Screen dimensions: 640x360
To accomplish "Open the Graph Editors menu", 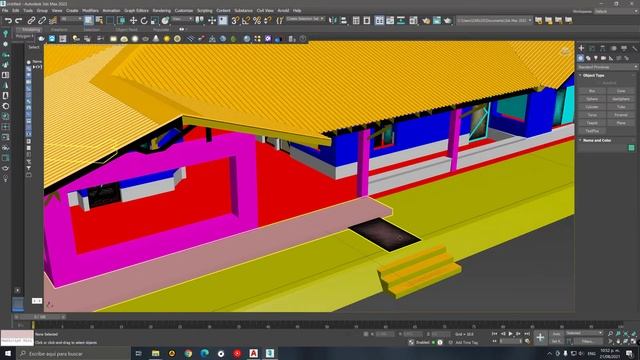I will point(136,11).
